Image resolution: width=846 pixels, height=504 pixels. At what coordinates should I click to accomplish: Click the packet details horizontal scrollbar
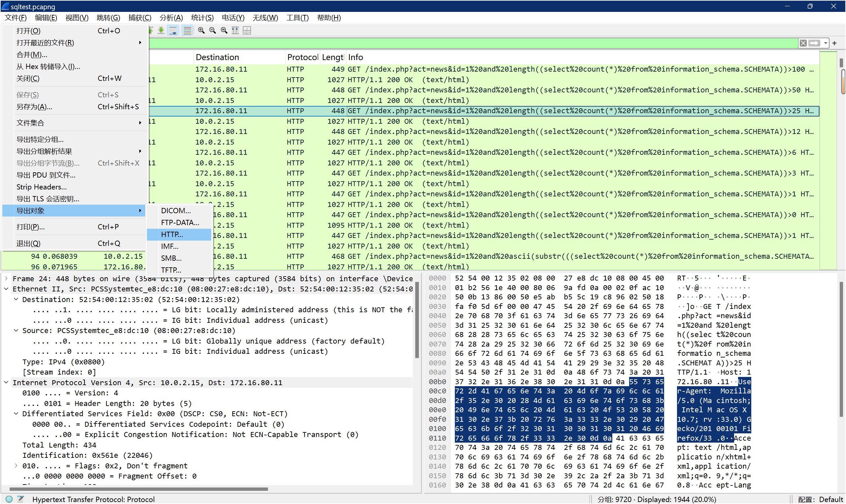[139, 489]
